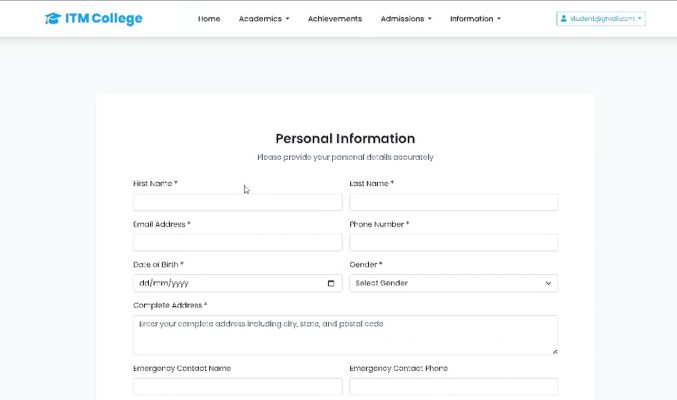Select the Phone Number input
677x400 pixels.
453,243
